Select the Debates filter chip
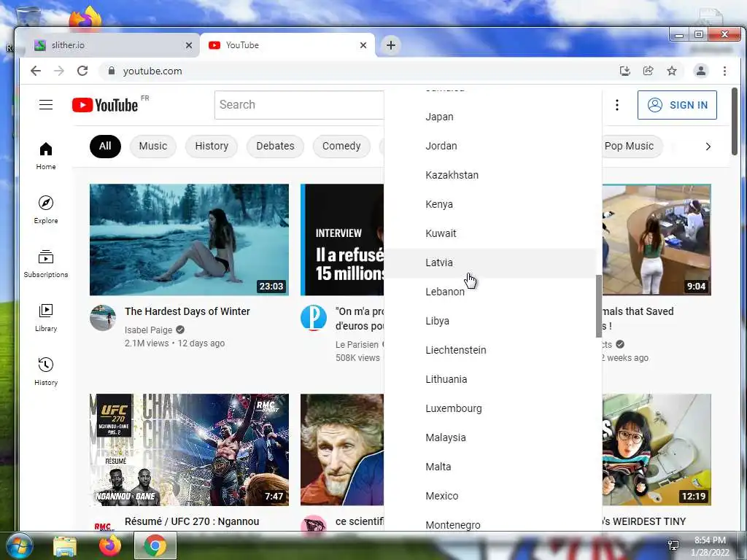This screenshot has width=747, height=560. [275, 146]
